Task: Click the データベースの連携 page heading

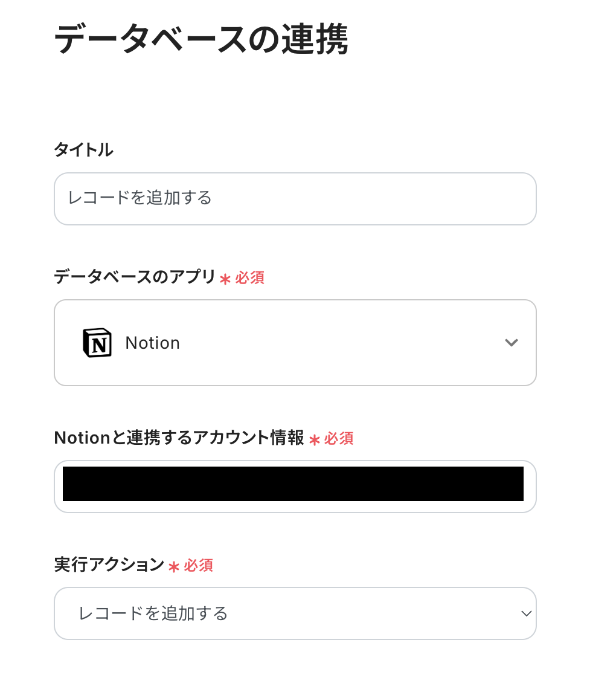Action: (x=201, y=40)
